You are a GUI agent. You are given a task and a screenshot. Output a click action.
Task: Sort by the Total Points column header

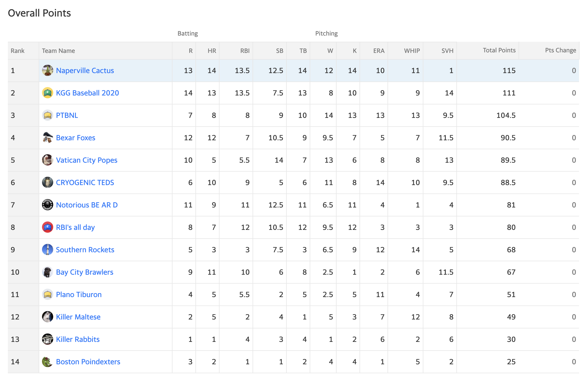coord(499,50)
